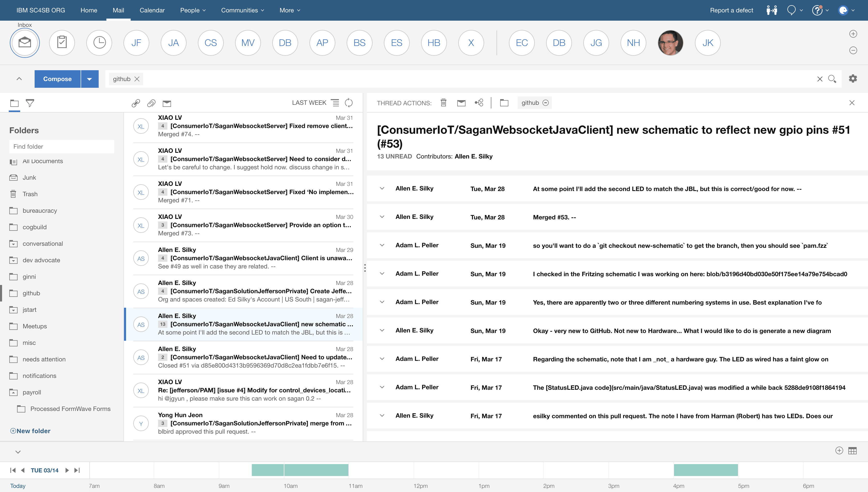Select the 4pm calendar event block
Viewport: 868px width, 492px height.
coord(706,470)
